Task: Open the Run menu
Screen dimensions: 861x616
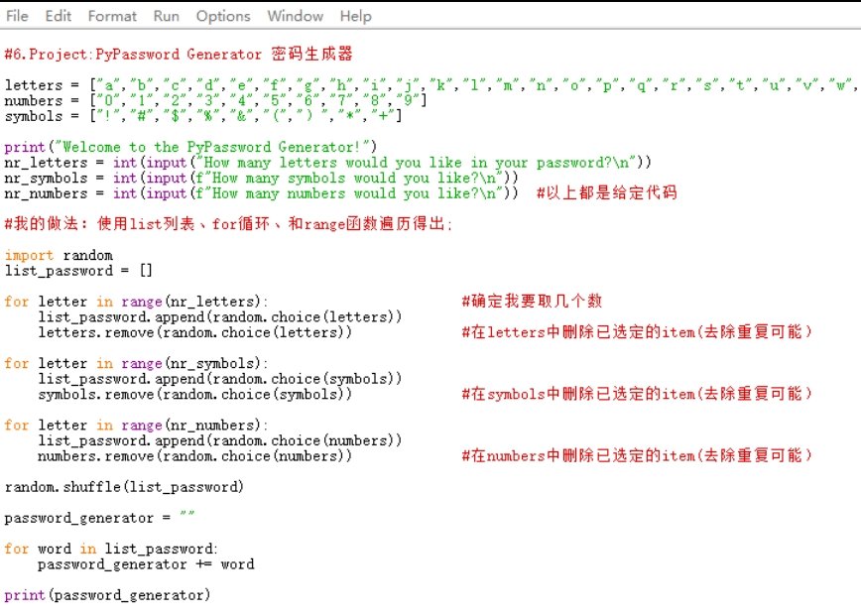Action: pos(167,16)
